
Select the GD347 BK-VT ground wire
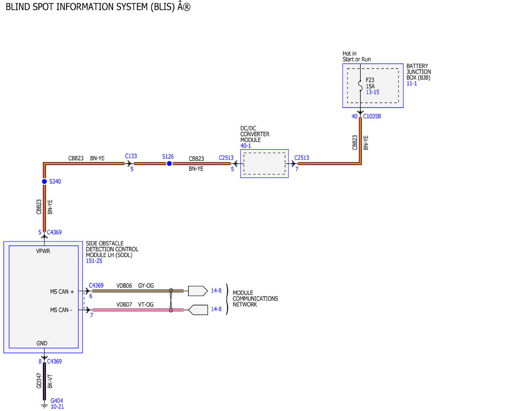pos(44,382)
